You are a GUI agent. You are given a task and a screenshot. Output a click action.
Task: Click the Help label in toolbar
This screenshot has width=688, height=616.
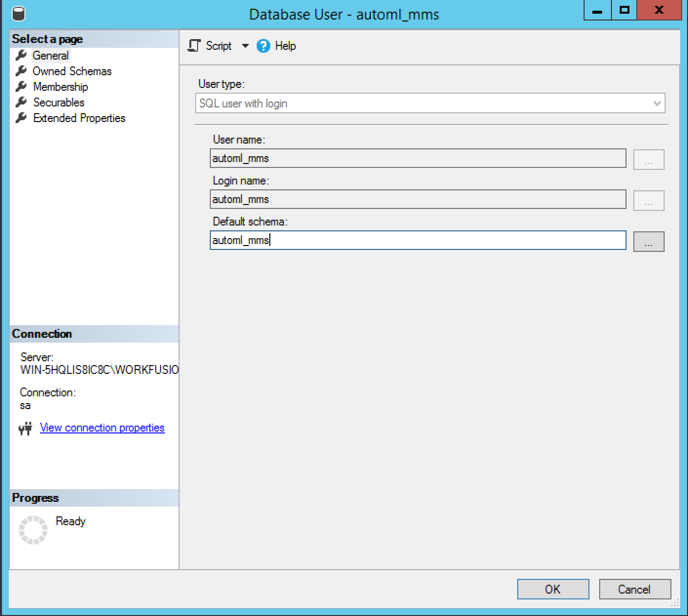(x=285, y=46)
